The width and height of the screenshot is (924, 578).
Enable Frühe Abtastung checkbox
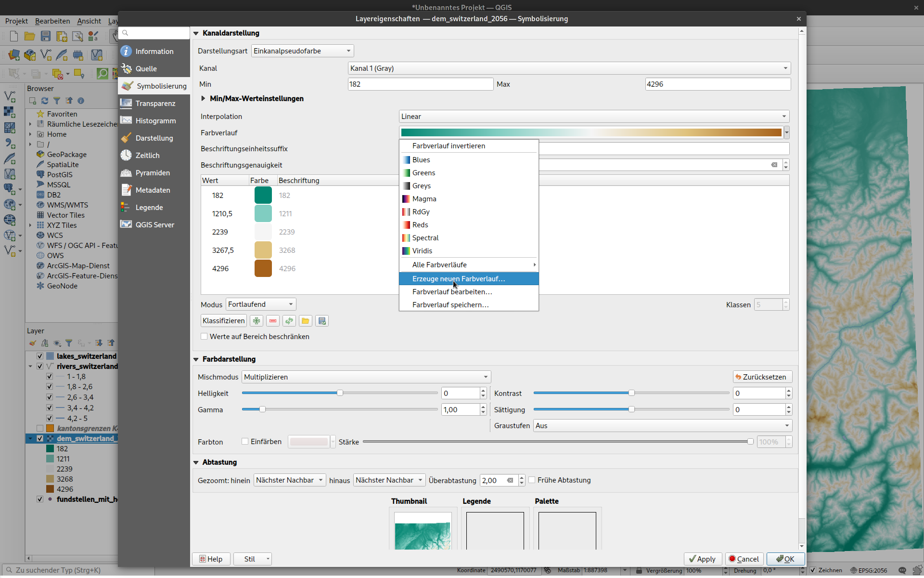point(532,480)
